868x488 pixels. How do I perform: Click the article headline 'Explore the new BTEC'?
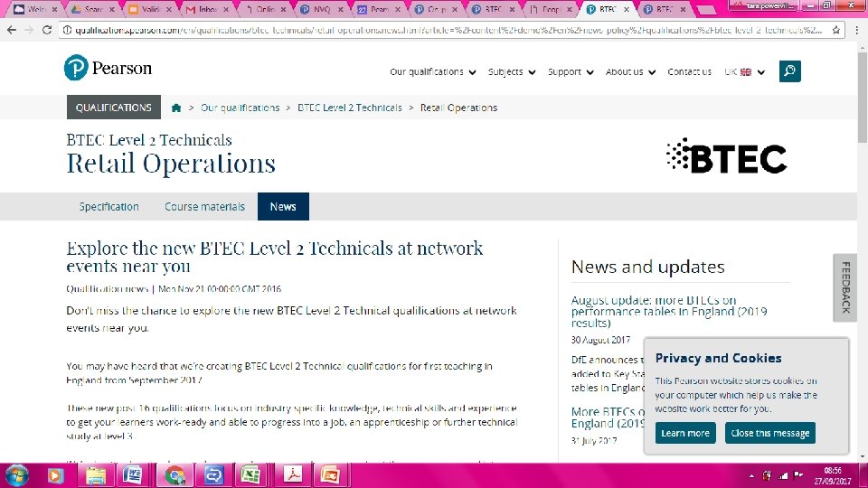(275, 257)
